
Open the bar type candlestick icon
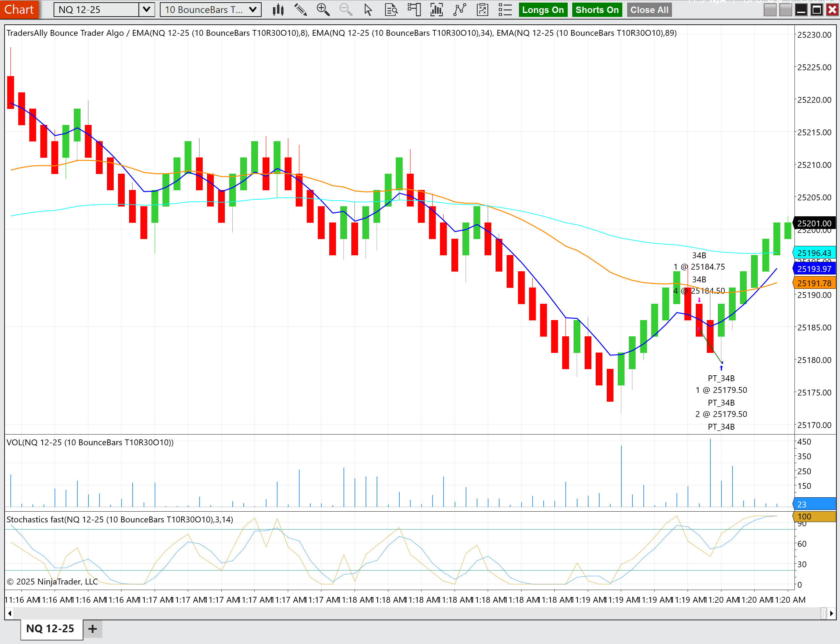coord(278,10)
